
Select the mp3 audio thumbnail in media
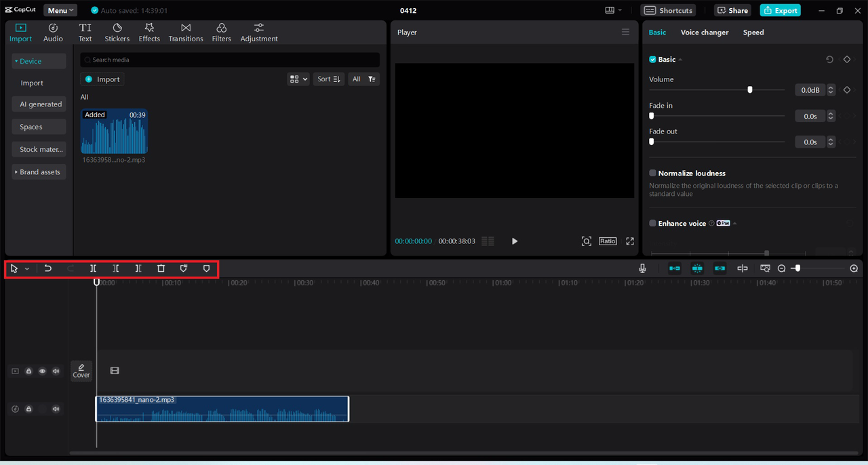coord(114,132)
